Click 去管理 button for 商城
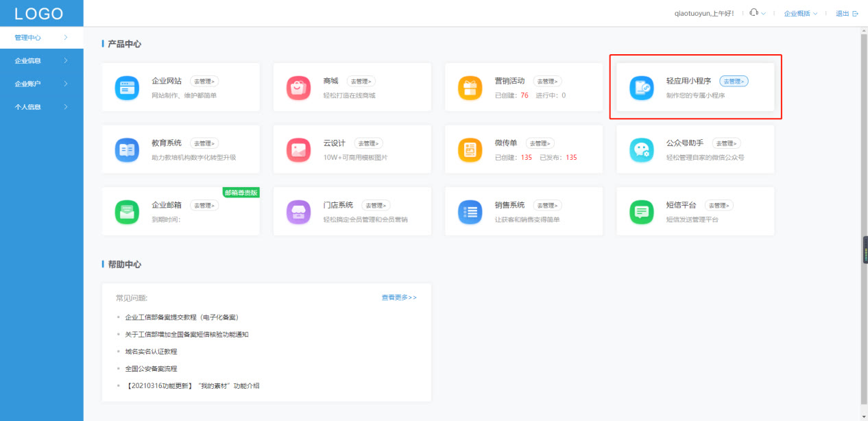 point(361,81)
